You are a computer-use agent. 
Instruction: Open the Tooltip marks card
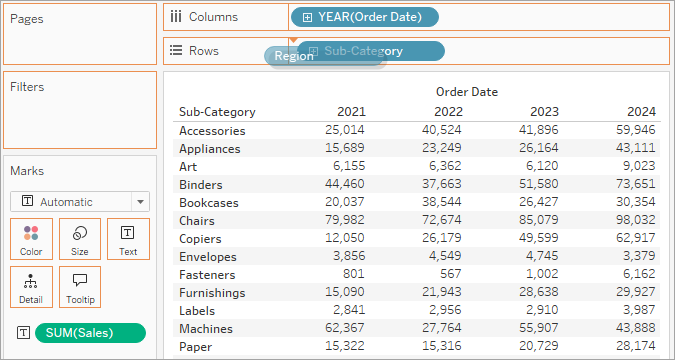[80, 287]
